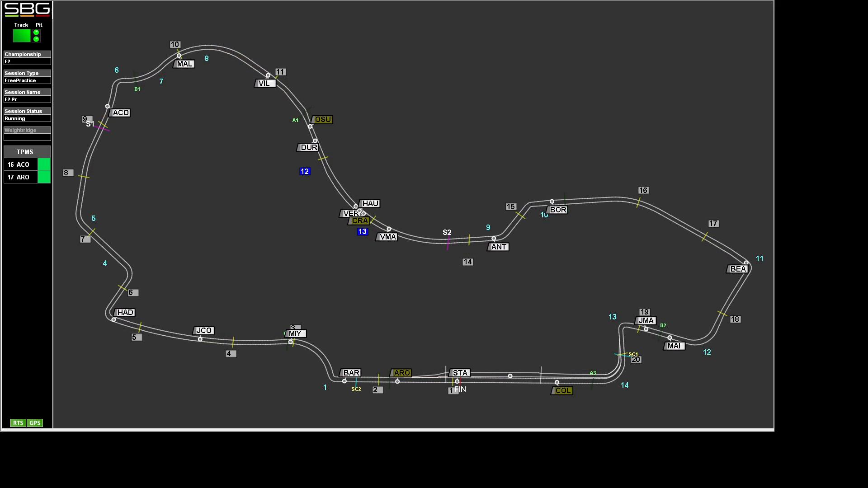Select the ANT car label
The width and height of the screenshot is (868, 488).
(498, 247)
